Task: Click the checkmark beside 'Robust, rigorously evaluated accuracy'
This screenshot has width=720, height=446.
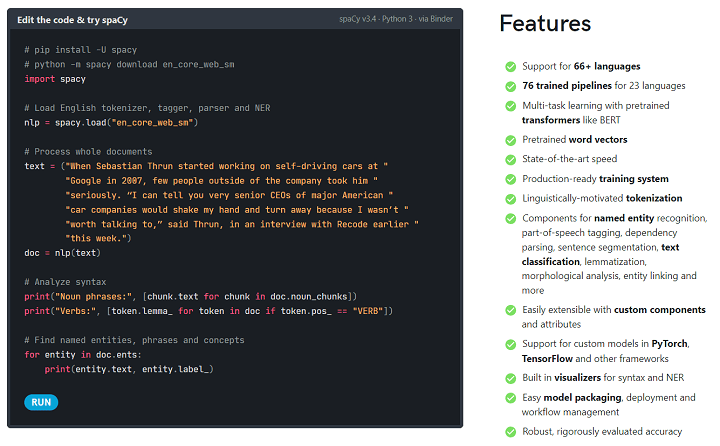Action: (511, 432)
